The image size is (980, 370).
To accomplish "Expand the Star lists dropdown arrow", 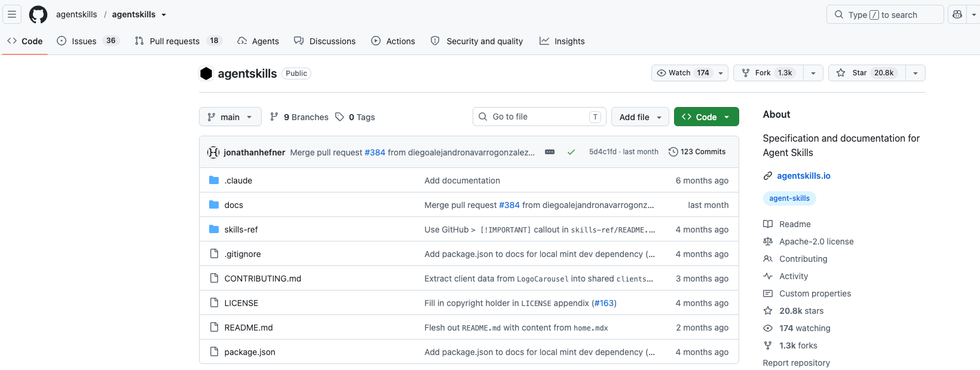I will pyautogui.click(x=915, y=73).
